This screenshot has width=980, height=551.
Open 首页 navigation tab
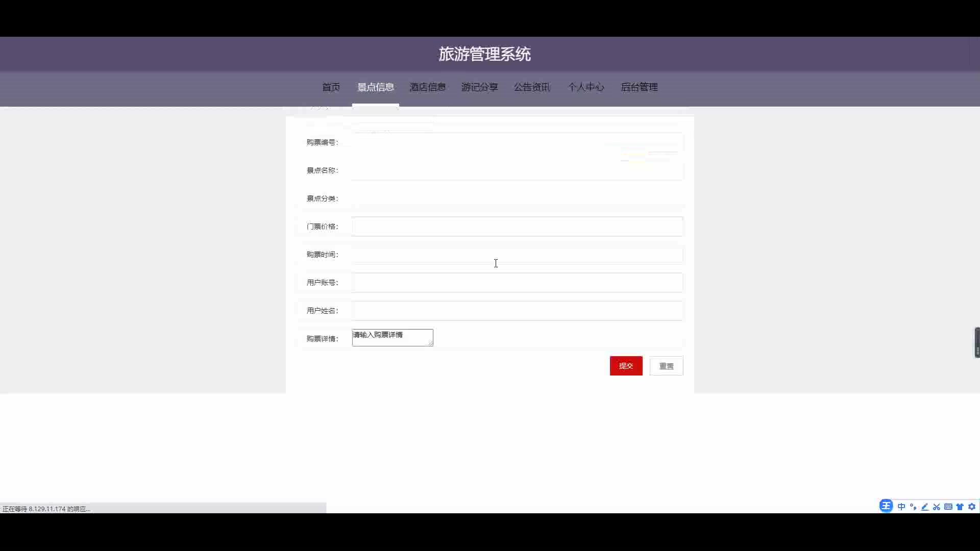coord(331,87)
